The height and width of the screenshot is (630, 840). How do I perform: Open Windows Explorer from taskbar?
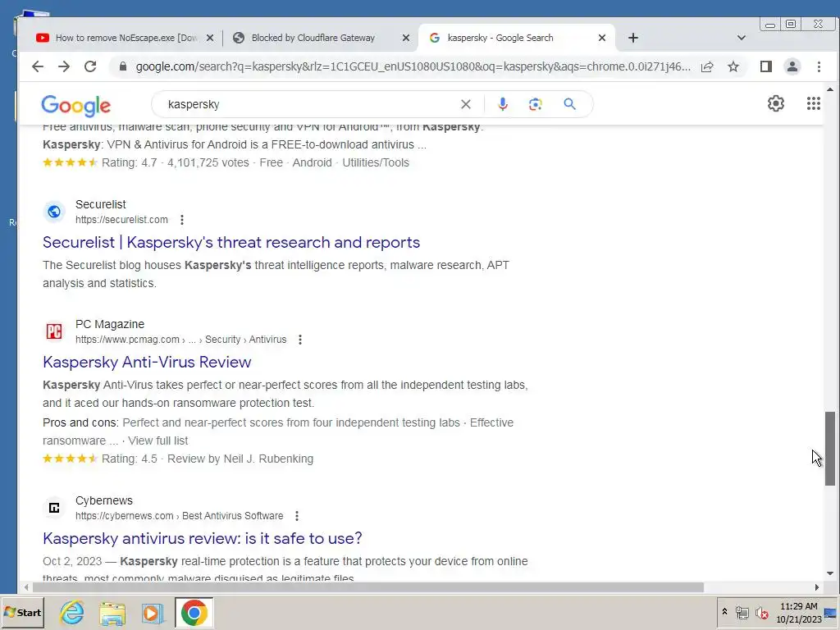112,613
